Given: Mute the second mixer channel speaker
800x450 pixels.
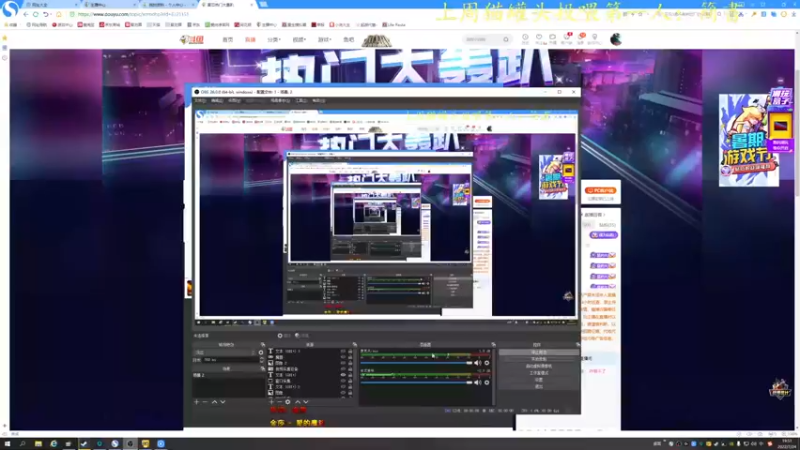Looking at the screenshot, I should (x=478, y=382).
